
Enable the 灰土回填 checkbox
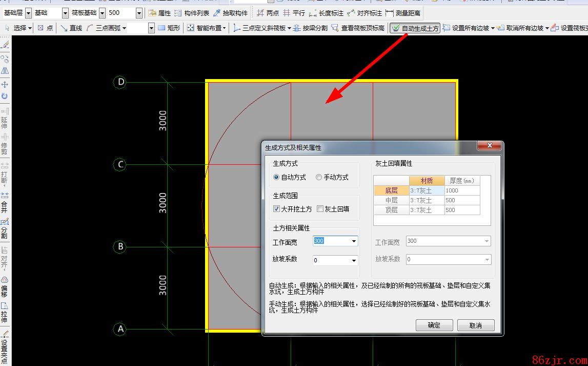320,209
